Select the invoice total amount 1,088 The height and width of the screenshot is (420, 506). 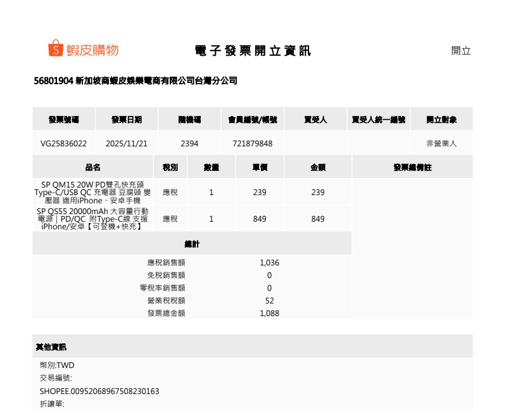(x=269, y=313)
